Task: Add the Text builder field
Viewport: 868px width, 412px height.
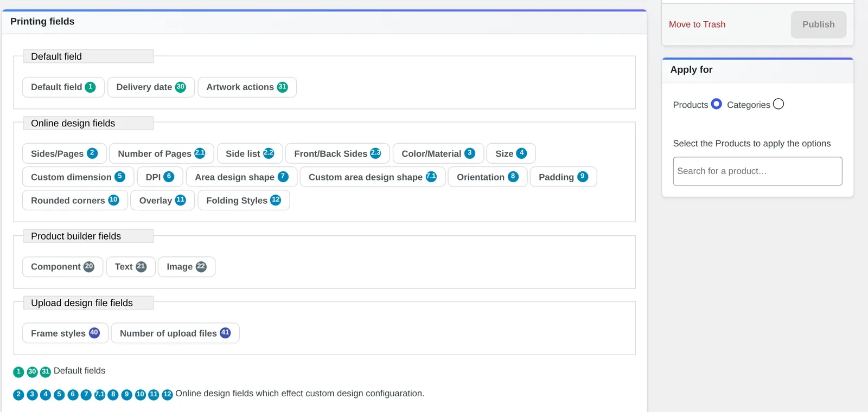Action: (x=131, y=267)
